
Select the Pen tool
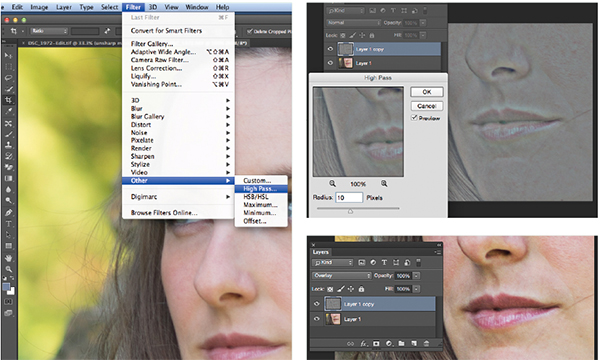coord(8,212)
